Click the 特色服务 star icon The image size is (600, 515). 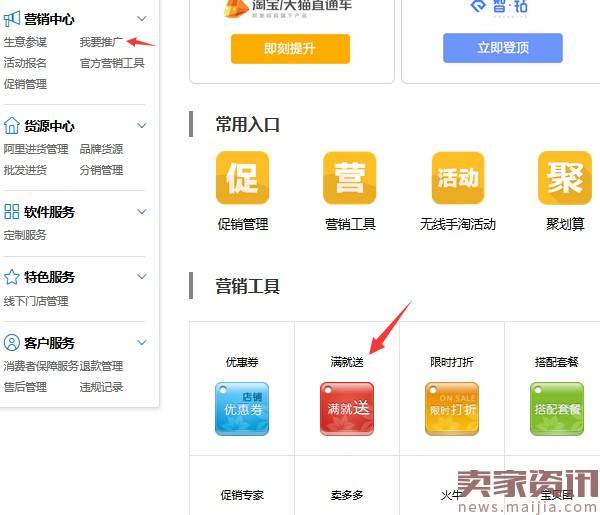point(11,277)
